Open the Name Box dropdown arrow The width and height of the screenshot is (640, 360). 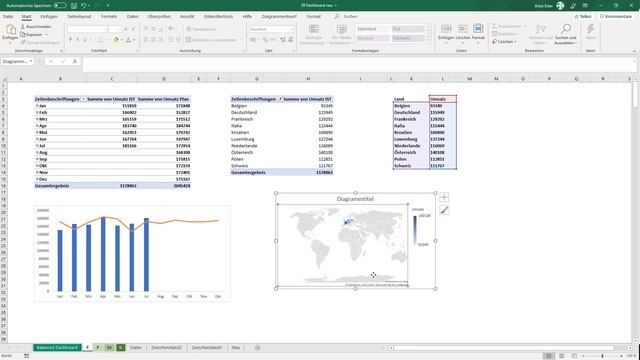pyautogui.click(x=31, y=61)
